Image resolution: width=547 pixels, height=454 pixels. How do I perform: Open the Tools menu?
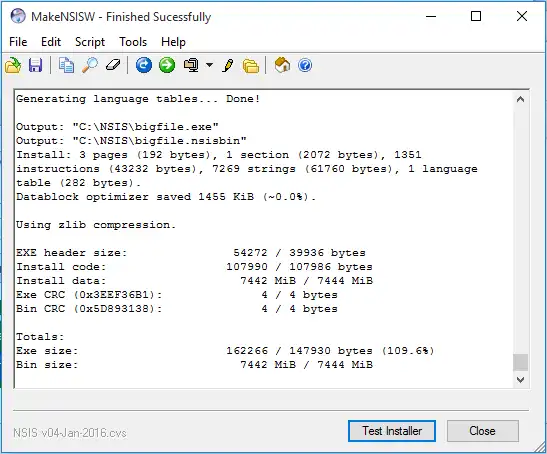click(133, 42)
